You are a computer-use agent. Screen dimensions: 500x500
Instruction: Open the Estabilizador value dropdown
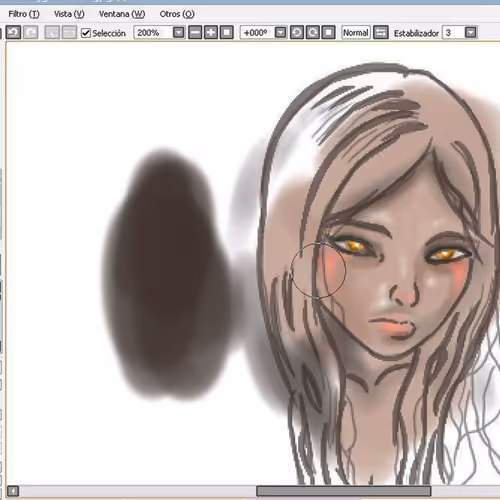(471, 33)
